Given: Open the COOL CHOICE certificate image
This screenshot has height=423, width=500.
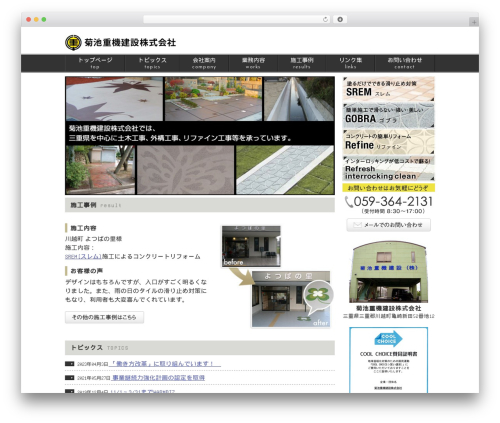Looking at the screenshot, I should 388,360.
